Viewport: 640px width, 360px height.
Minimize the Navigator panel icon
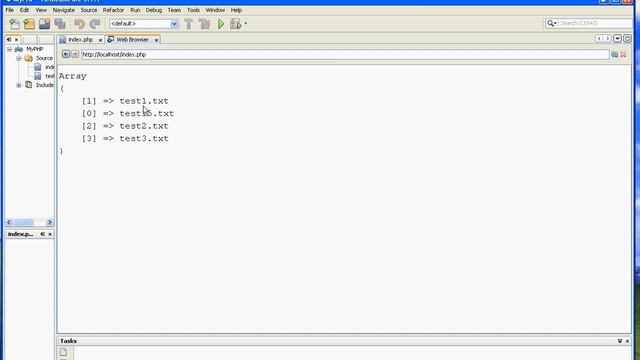click(x=42, y=234)
